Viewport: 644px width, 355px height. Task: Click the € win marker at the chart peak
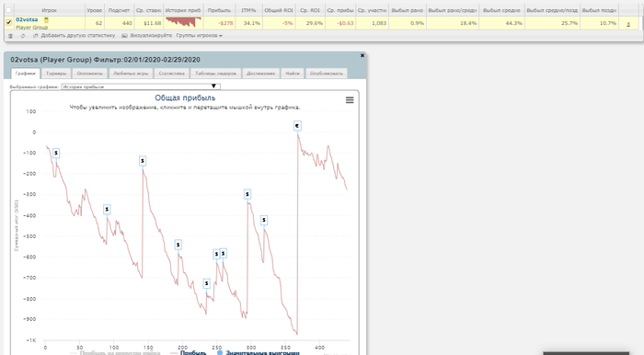click(297, 126)
